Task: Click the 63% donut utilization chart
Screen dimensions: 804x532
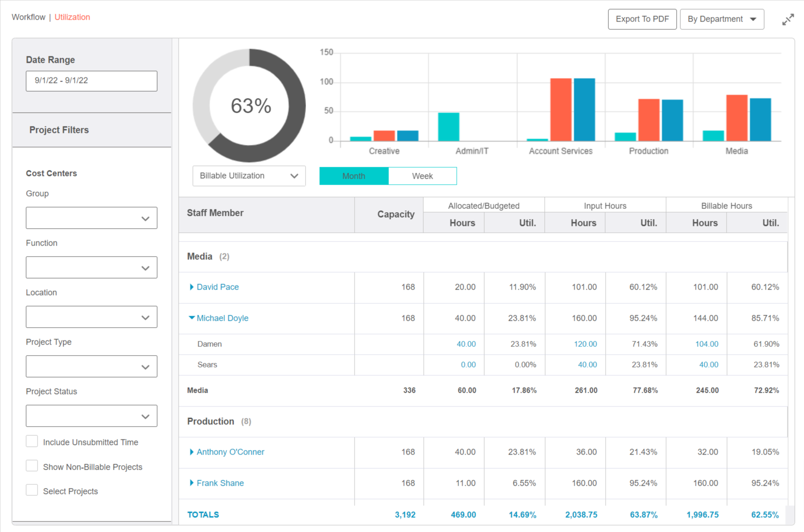Action: (x=249, y=105)
